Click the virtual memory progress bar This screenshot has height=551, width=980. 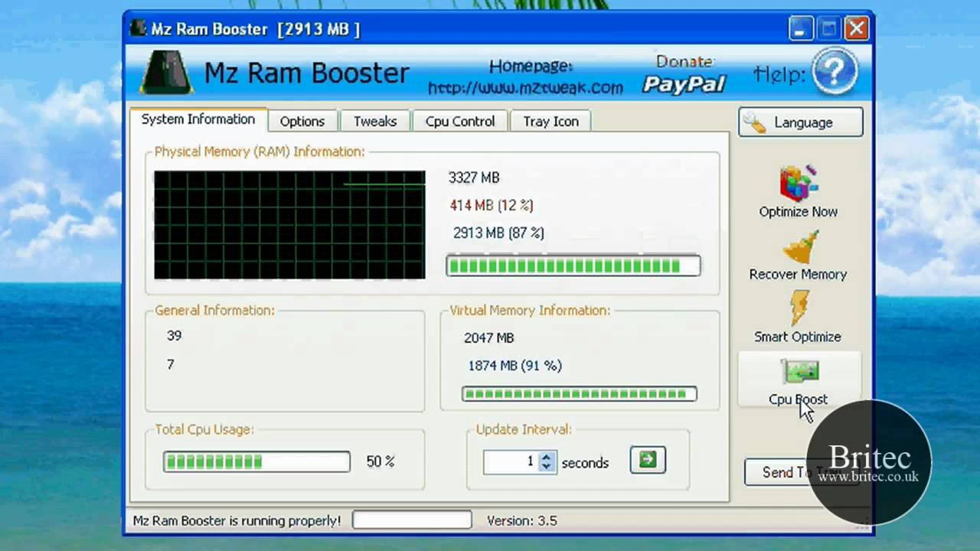coord(579,394)
